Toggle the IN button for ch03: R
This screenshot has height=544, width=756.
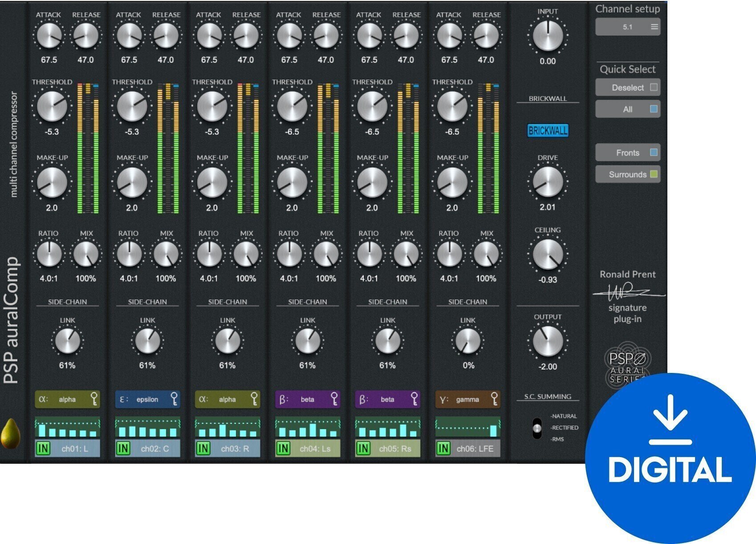[x=203, y=448]
